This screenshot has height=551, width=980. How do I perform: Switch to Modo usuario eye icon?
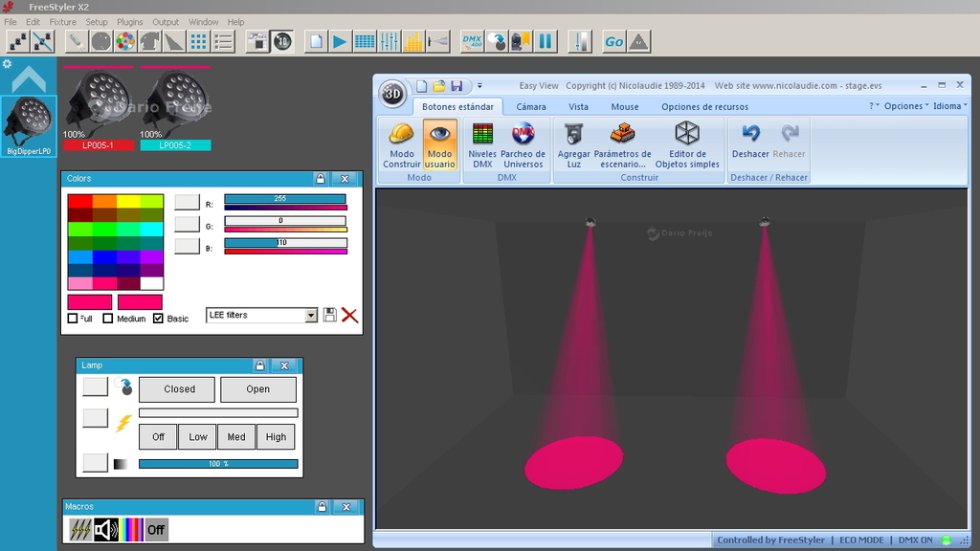[x=439, y=145]
